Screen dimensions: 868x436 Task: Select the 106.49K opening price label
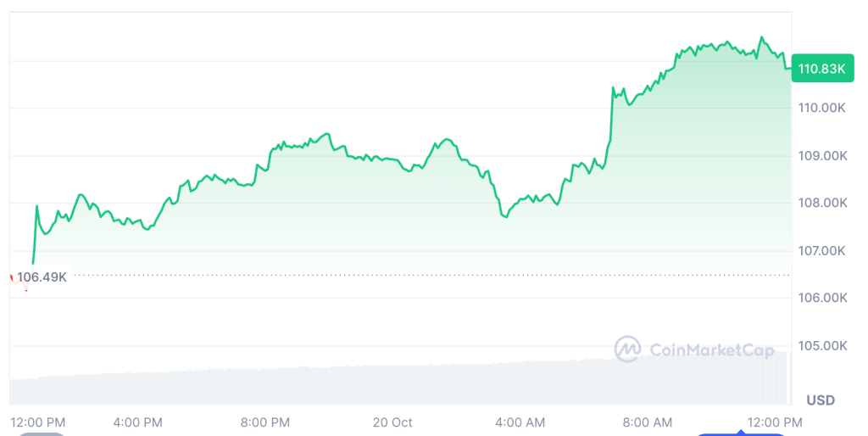coord(42,277)
